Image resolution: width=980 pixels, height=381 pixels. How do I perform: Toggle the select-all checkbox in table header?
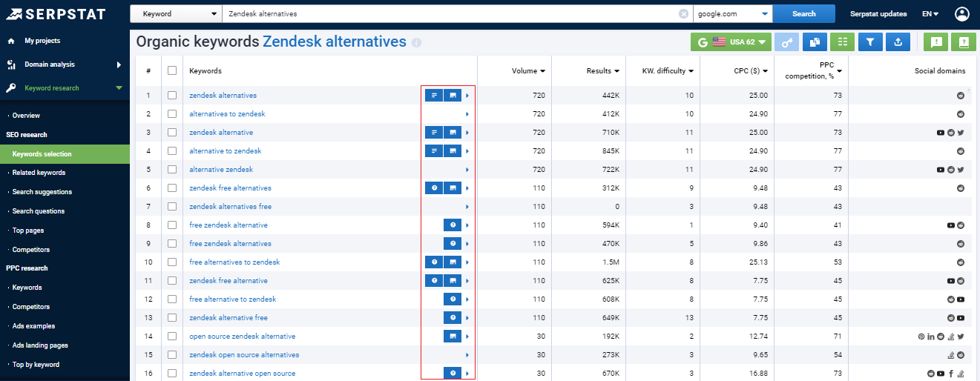pos(172,70)
